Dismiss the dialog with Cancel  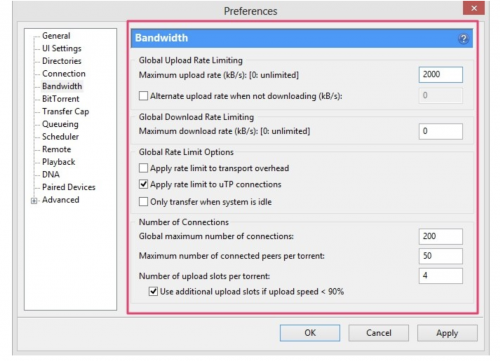click(379, 333)
